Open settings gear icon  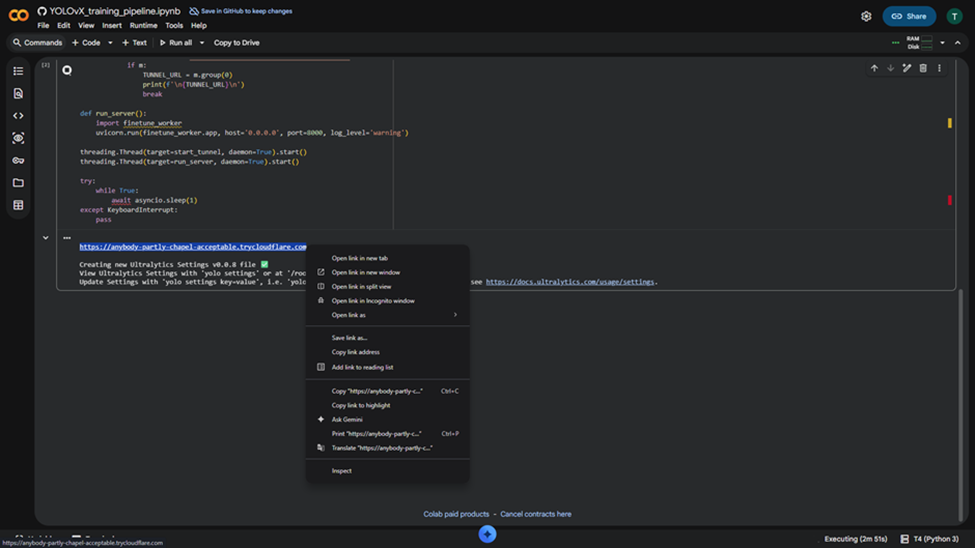point(866,16)
